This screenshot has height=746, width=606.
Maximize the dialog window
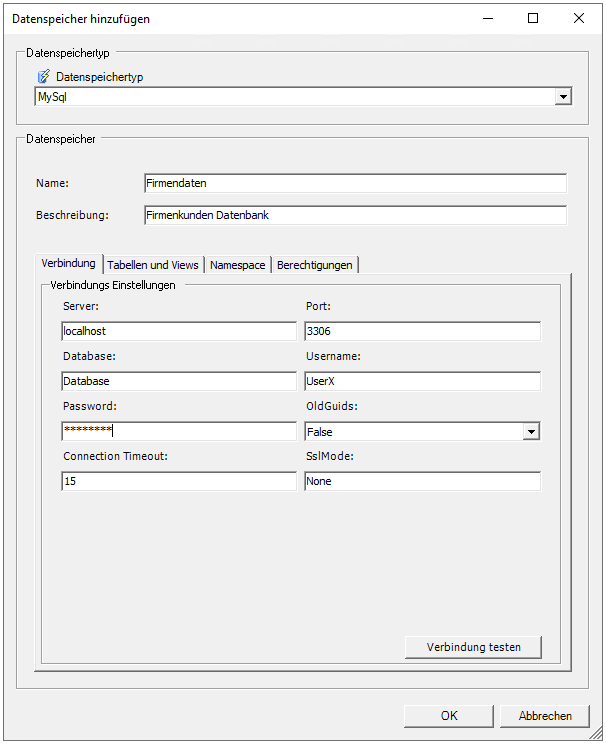point(533,18)
